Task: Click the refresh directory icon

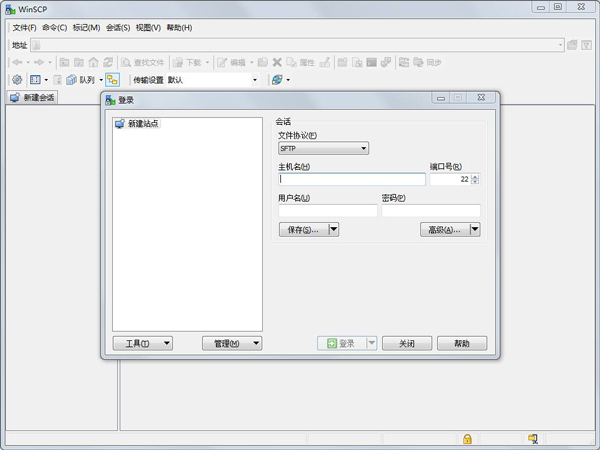Action: pos(108,62)
